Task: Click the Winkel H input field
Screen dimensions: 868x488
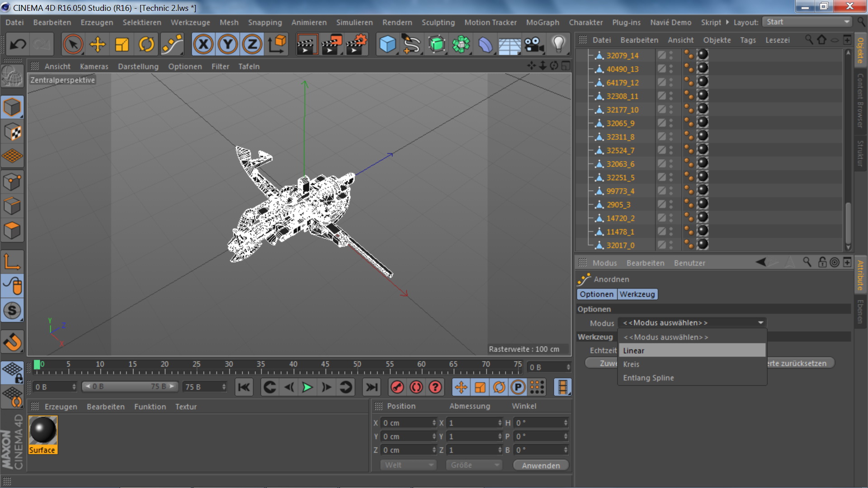Action: pos(541,423)
